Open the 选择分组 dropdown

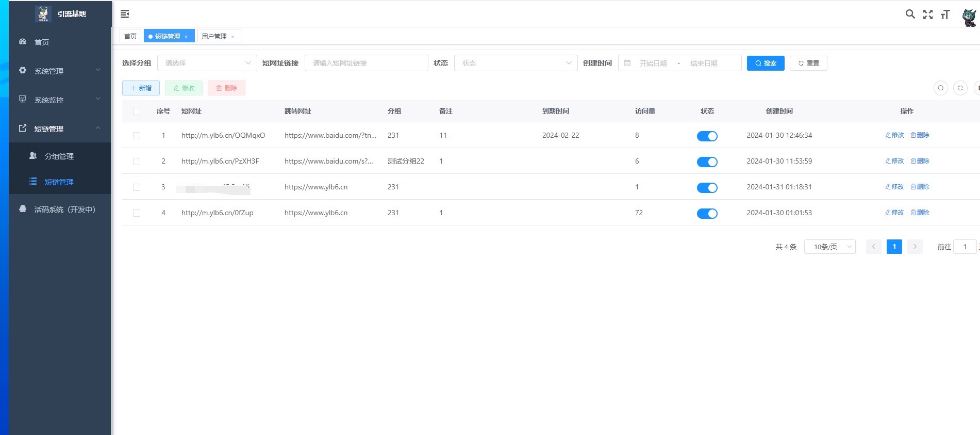pos(207,63)
